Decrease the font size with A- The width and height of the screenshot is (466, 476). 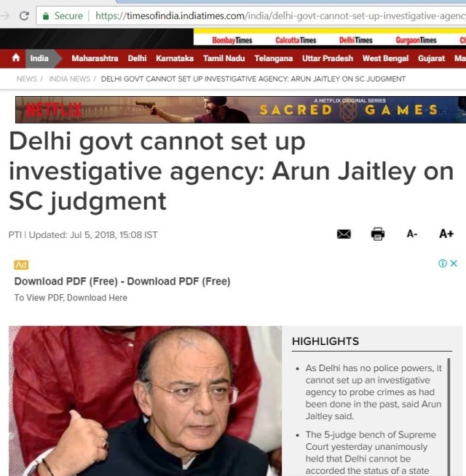click(411, 234)
